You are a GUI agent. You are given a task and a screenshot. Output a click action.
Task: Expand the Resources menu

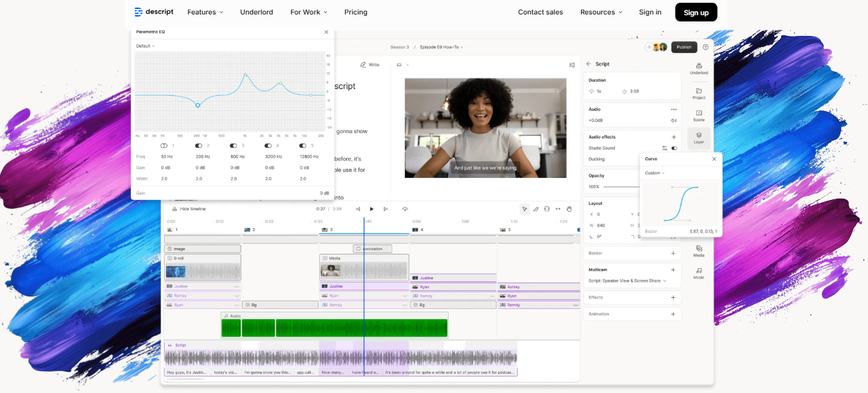[601, 12]
